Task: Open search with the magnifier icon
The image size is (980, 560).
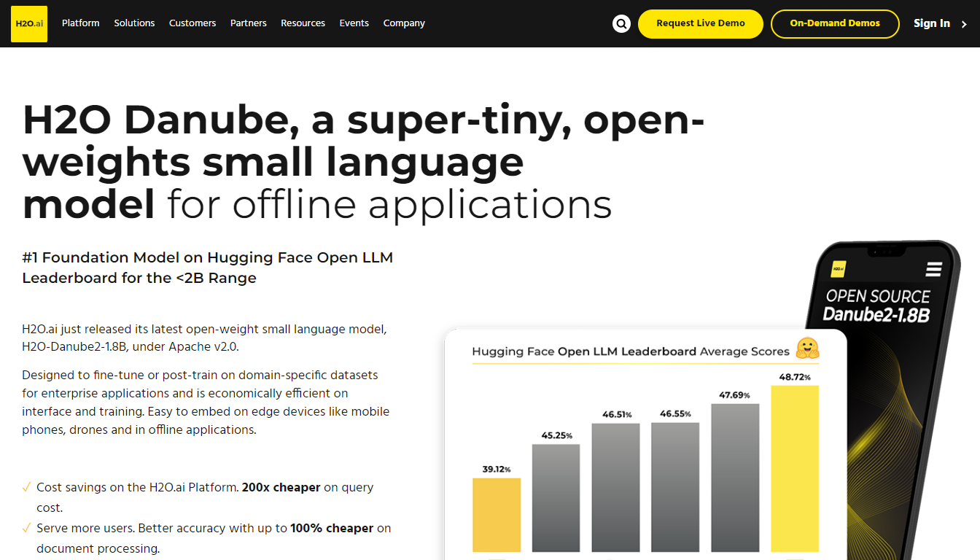Action: (621, 24)
